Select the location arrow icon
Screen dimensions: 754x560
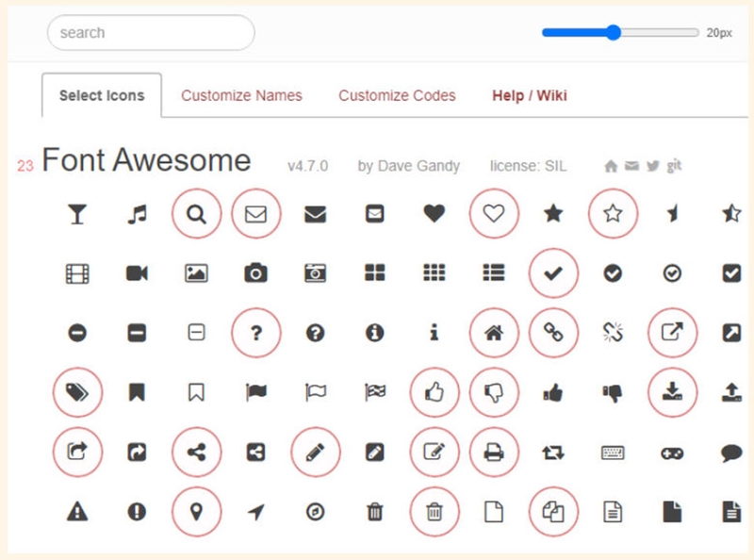click(255, 512)
